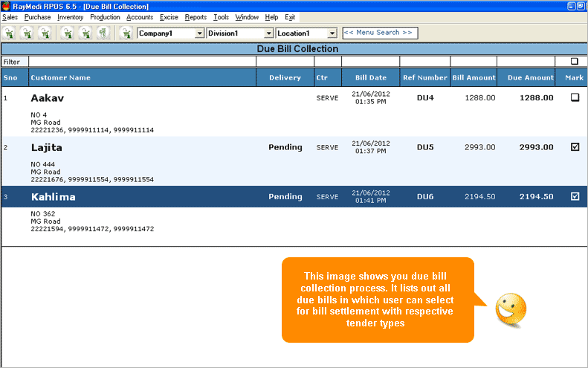Click the fifth icon in the toolbar
Screen dimensions: 588x368
pos(85,33)
